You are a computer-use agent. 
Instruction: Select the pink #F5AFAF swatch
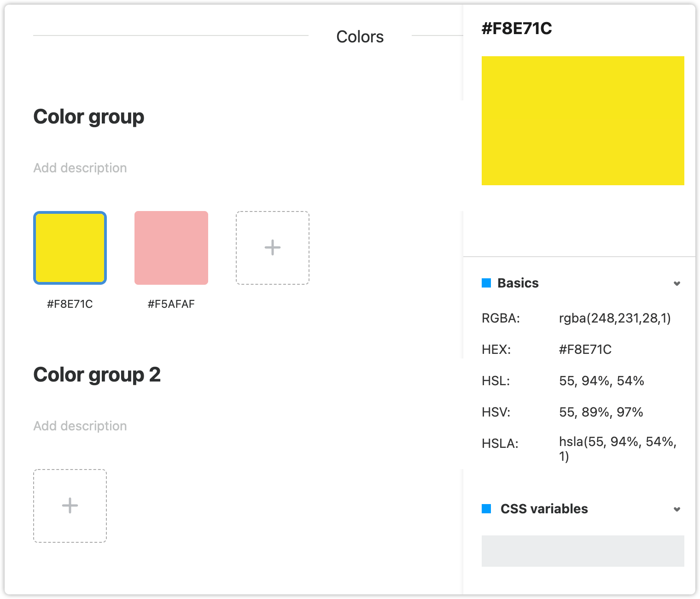point(171,248)
